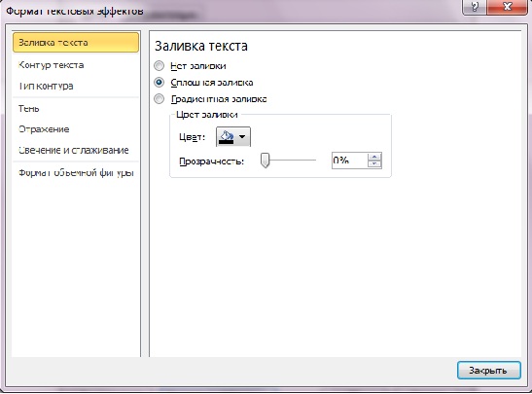Image resolution: width=532 pixels, height=394 pixels.
Task: Click the Прозрачность slider handle
Action: 265,160
